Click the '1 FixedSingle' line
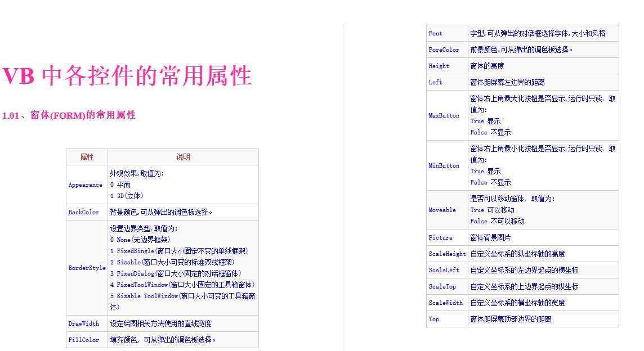Viewport: 644px width, 351px height. click(179, 251)
